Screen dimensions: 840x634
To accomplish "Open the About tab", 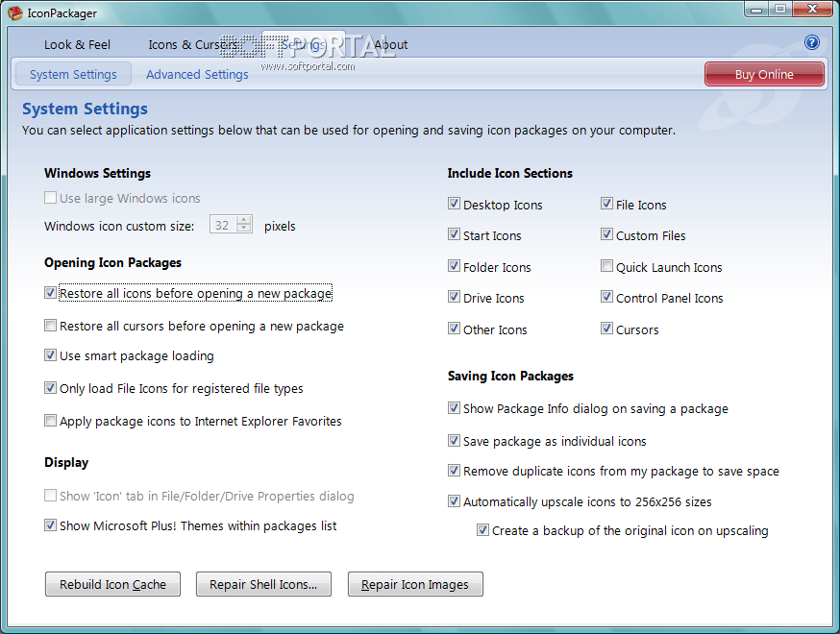I will [x=390, y=45].
